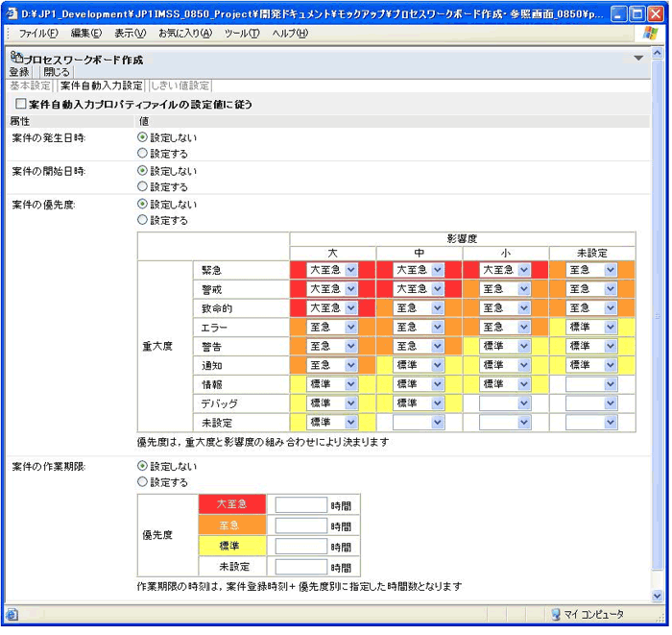
Task: Open 未設定 row 小 column empty dropdown
Action: tap(506, 424)
